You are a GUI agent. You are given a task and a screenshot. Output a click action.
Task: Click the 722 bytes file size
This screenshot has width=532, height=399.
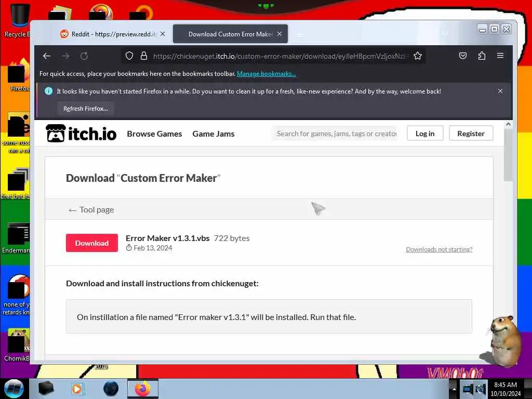(232, 238)
